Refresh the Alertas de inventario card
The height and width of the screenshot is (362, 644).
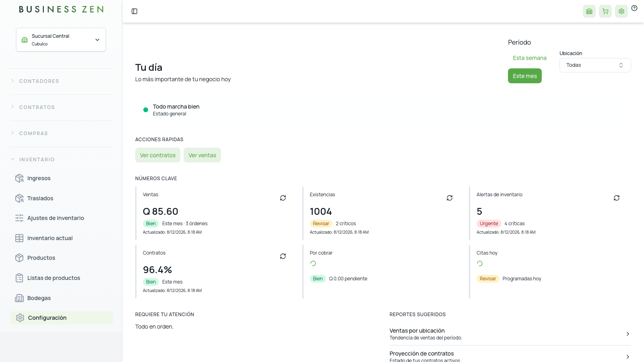617,198
